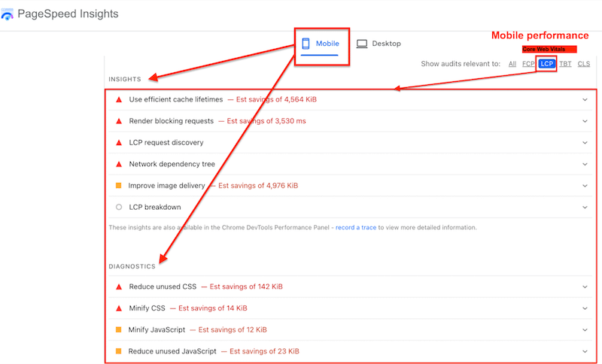
Task: Click Est savings of 142 KiB text
Action: [x=246, y=287]
